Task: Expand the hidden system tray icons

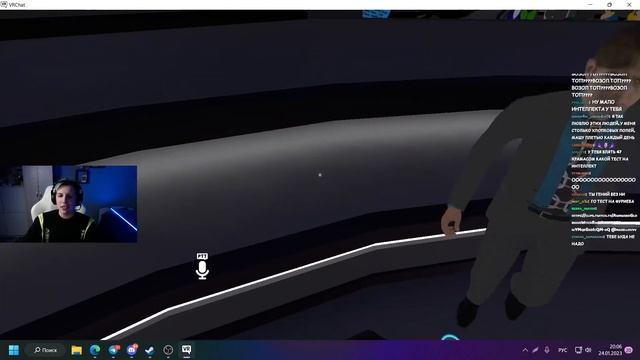Action: pos(525,350)
